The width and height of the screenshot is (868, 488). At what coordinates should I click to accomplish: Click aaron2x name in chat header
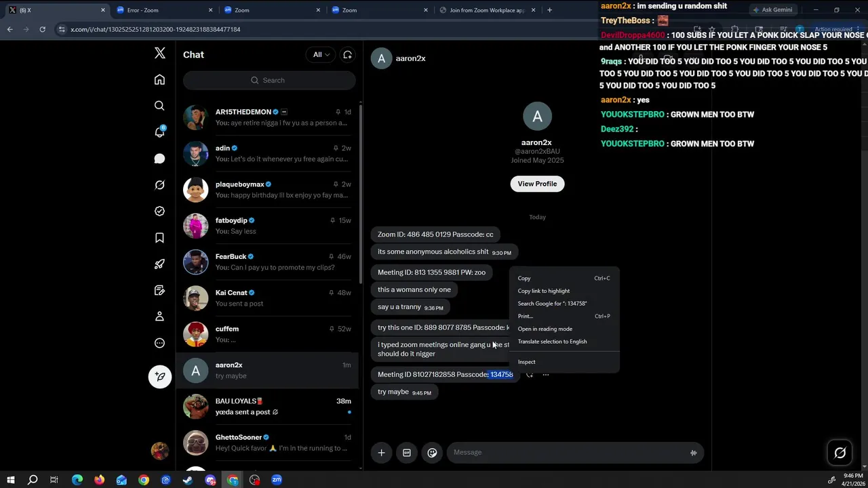click(x=410, y=58)
